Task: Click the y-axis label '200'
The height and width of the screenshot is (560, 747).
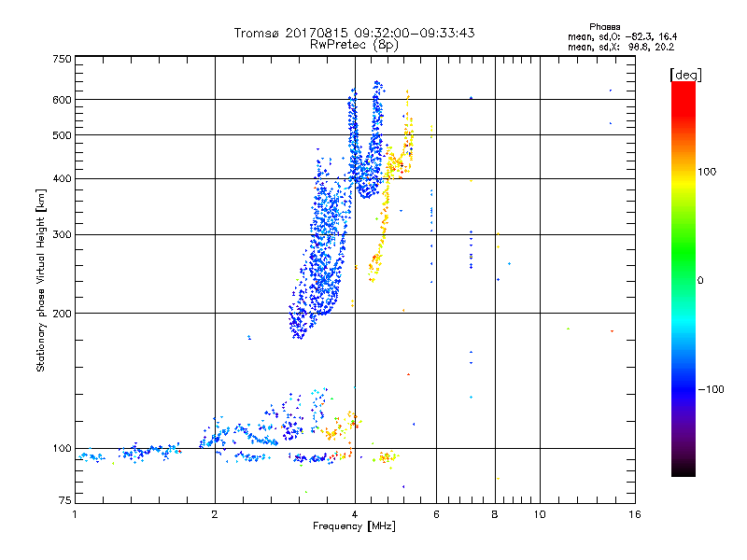Action: pos(62,314)
